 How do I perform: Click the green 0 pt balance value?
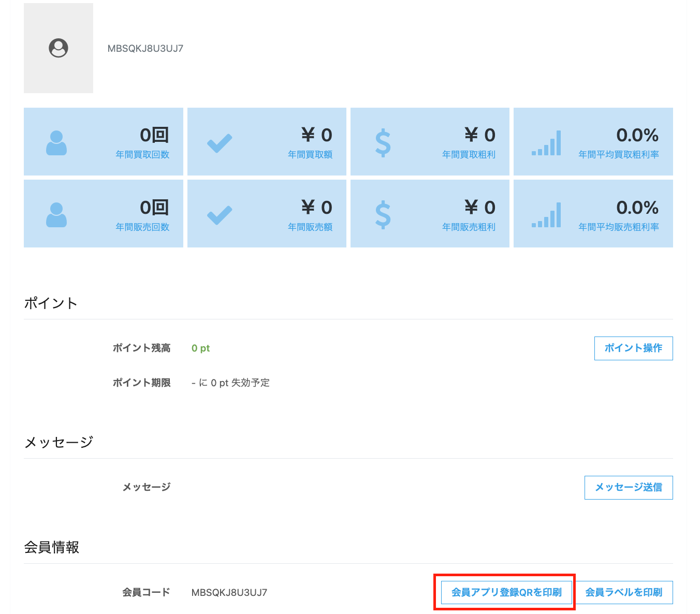click(200, 348)
